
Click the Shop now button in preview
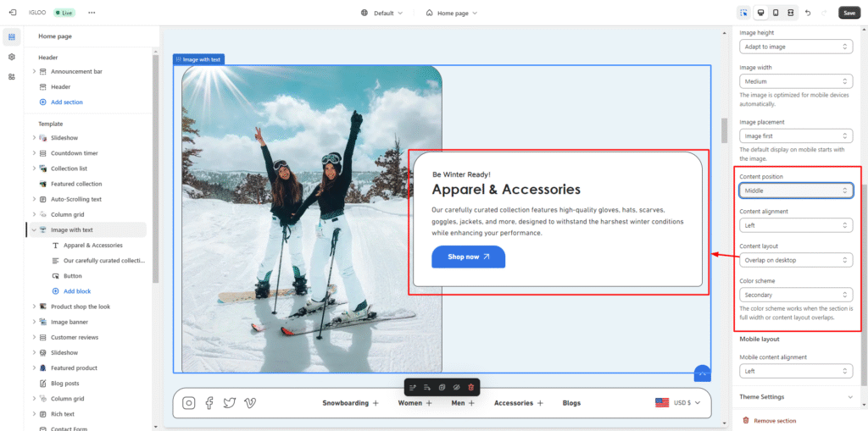468,257
